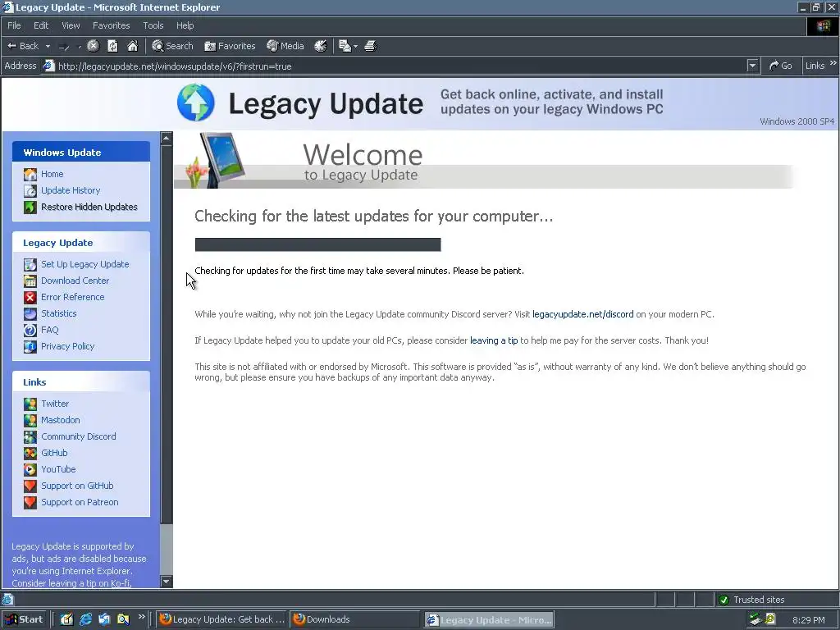840x630 pixels.
Task: Open the History toolbar icon
Action: (x=321, y=46)
